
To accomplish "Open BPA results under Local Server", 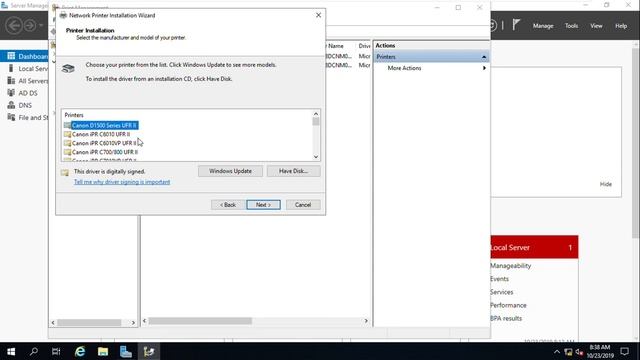I will pyautogui.click(x=506, y=318).
